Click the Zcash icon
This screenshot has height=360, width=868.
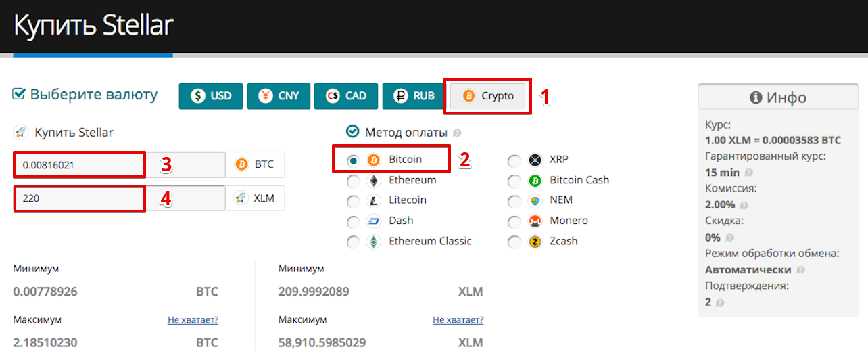click(x=535, y=242)
